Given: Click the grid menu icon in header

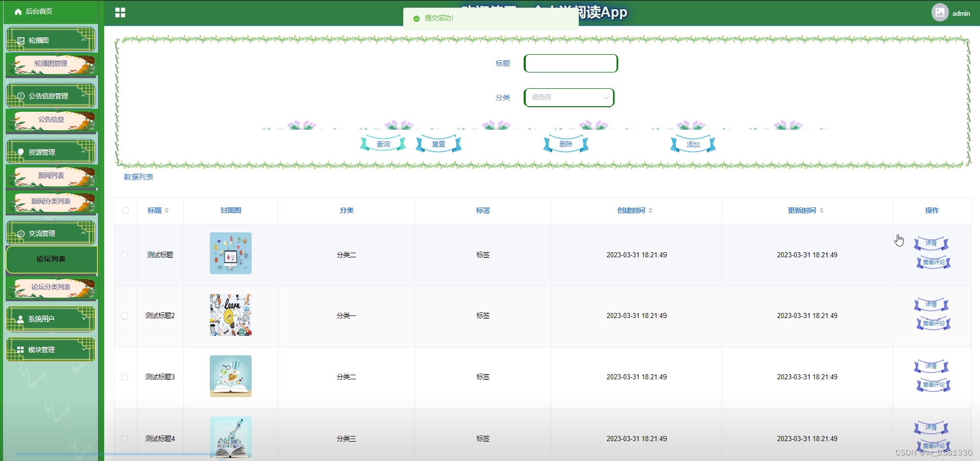Looking at the screenshot, I should (x=120, y=13).
